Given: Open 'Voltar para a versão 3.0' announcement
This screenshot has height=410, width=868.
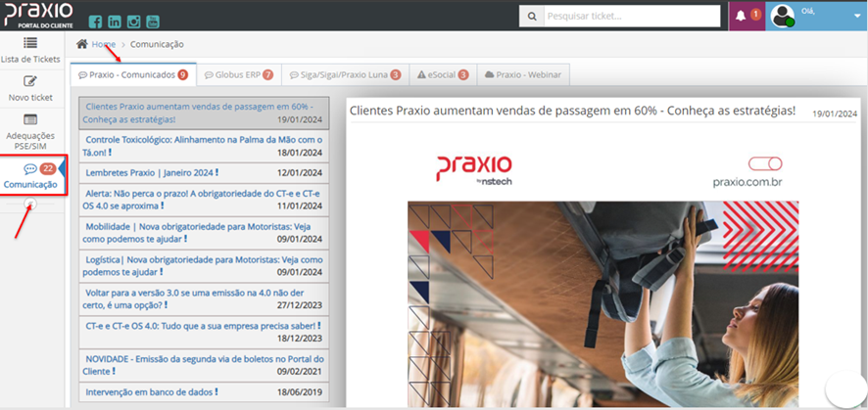Looking at the screenshot, I should (204, 298).
